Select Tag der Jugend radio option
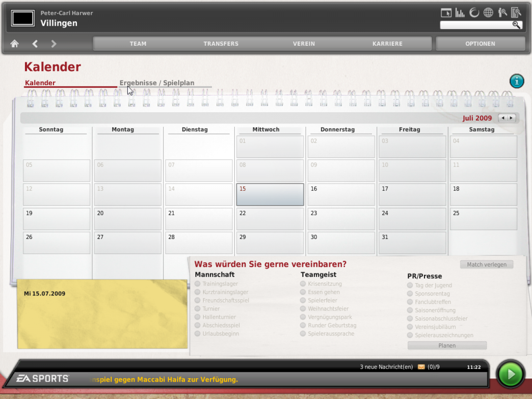The image size is (532, 399). (410, 286)
